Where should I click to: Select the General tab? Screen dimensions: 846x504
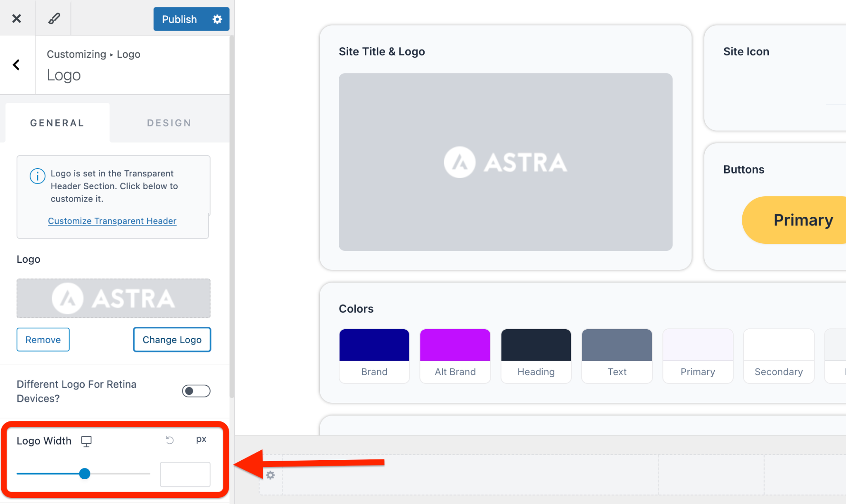pyautogui.click(x=57, y=123)
